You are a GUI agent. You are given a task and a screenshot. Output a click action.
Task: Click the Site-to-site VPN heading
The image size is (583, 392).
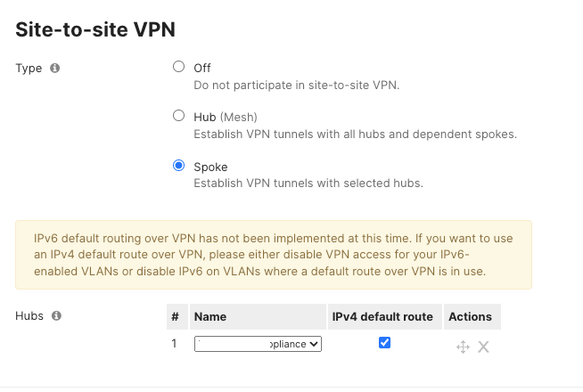tap(95, 29)
